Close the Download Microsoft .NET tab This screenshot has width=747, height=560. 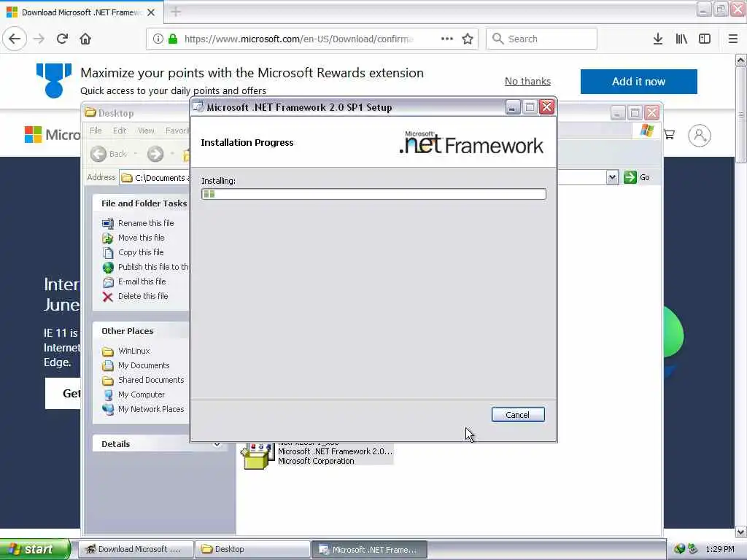[151, 12]
